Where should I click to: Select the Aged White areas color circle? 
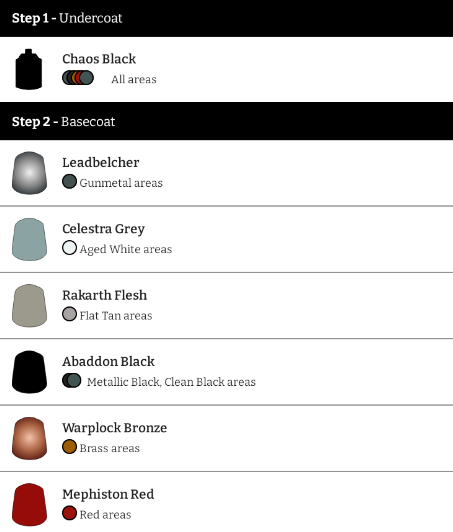coord(69,248)
